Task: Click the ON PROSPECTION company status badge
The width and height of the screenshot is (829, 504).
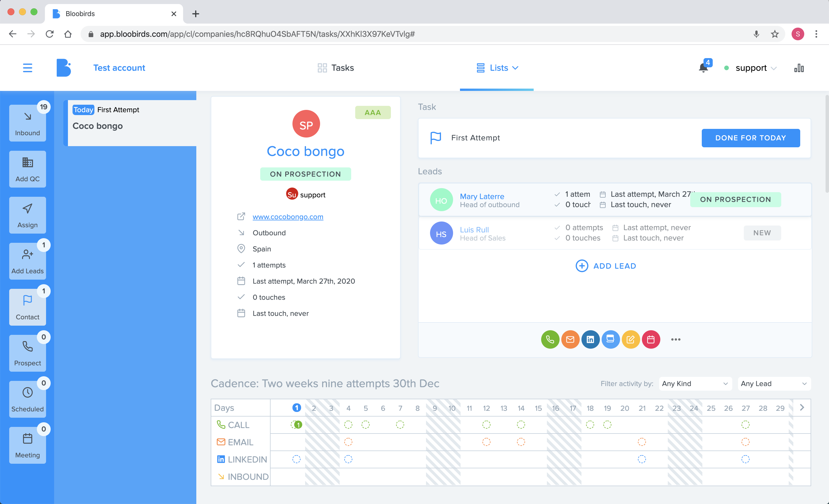Action: click(x=305, y=174)
